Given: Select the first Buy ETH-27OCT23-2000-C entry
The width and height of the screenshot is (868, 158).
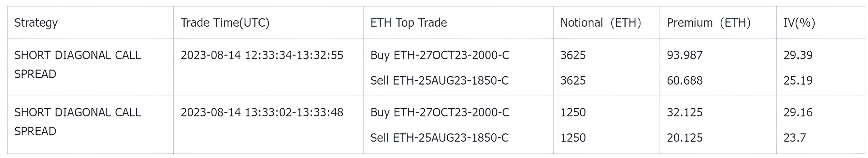Looking at the screenshot, I should pos(440,55).
